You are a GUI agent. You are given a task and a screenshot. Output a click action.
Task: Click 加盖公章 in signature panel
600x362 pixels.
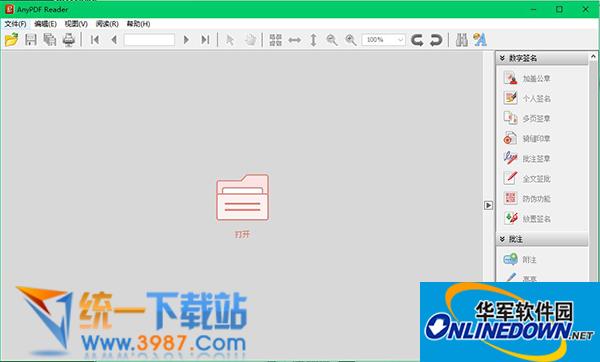click(527, 78)
